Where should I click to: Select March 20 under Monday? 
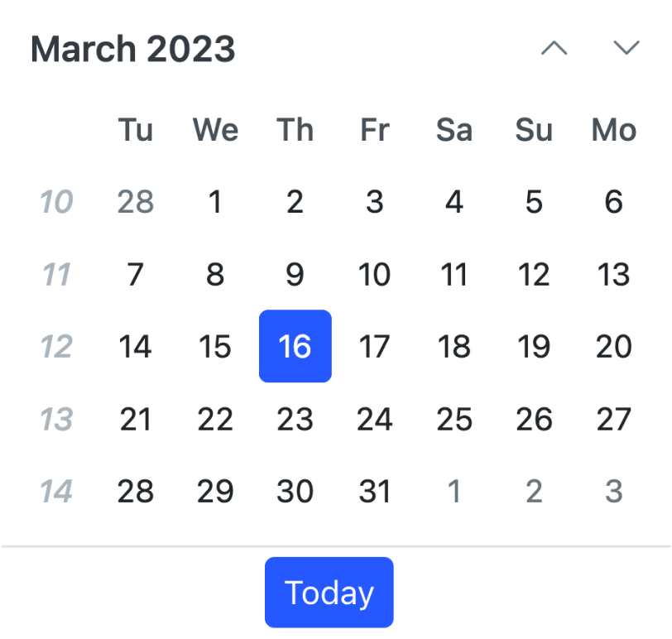(x=613, y=346)
